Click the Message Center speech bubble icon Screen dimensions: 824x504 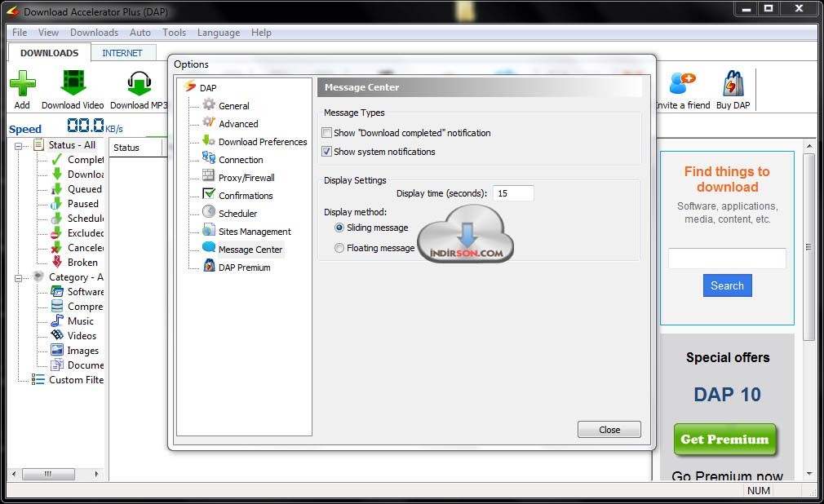point(209,248)
